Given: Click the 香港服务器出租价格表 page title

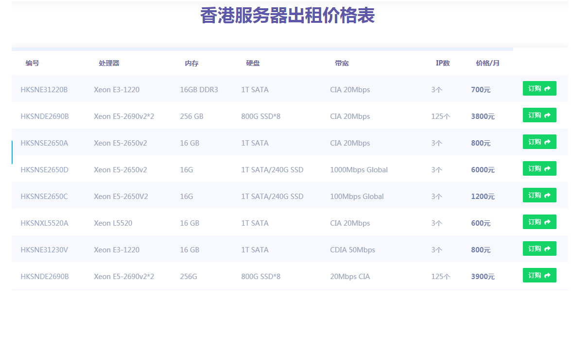Looking at the screenshot, I should 287,16.
